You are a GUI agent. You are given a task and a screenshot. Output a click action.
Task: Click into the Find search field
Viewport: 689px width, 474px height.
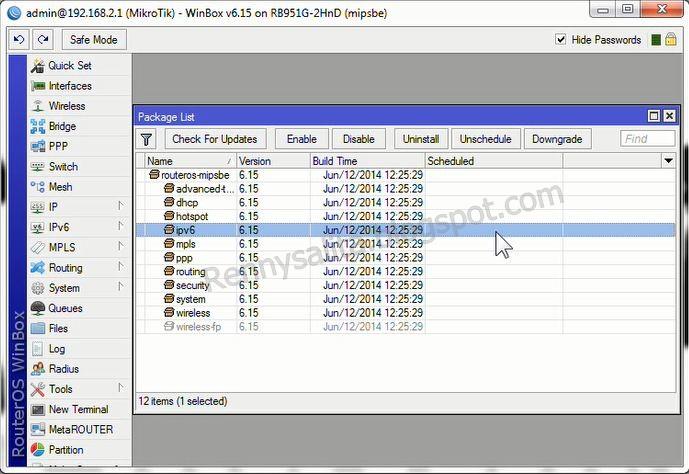click(647, 139)
